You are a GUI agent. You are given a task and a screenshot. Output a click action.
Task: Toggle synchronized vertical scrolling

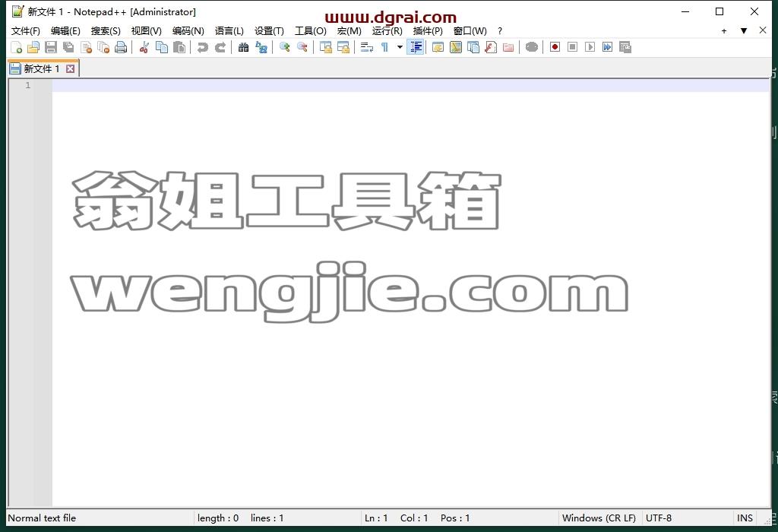click(x=325, y=47)
